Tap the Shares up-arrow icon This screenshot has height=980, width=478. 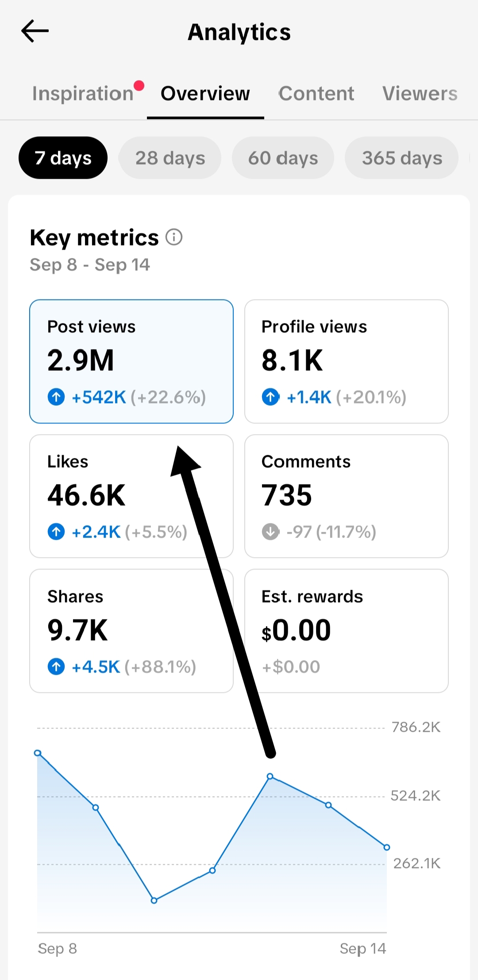tap(56, 666)
